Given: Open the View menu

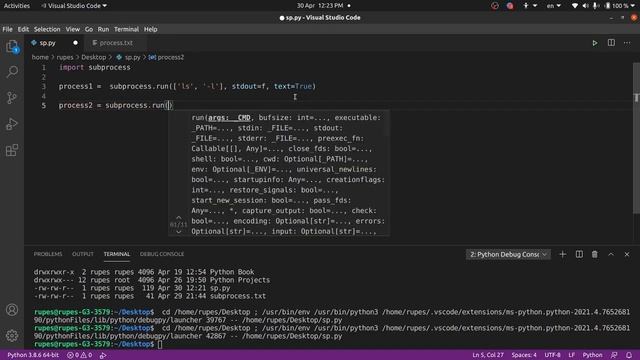Looking at the screenshot, I should tap(73, 29).
